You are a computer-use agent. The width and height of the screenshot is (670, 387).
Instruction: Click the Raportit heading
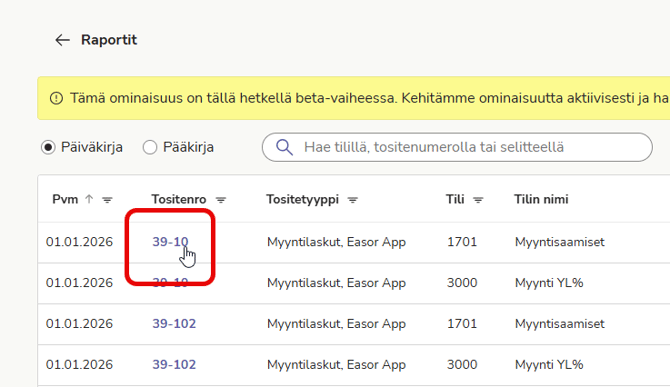tap(109, 40)
